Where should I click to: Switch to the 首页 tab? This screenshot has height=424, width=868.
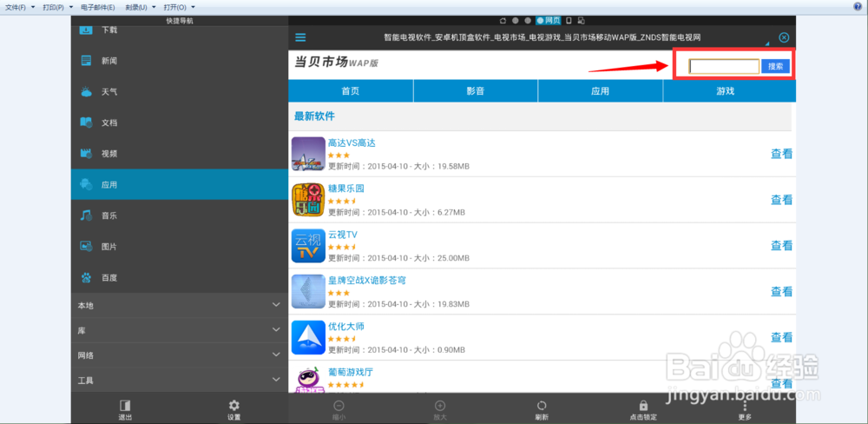(x=351, y=91)
